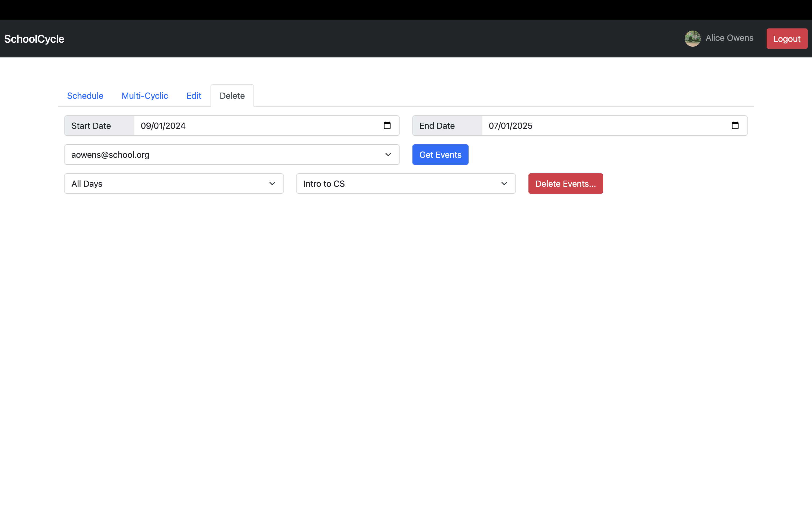Click inside the End Date field
The width and height of the screenshot is (812, 527).
[x=580, y=125]
